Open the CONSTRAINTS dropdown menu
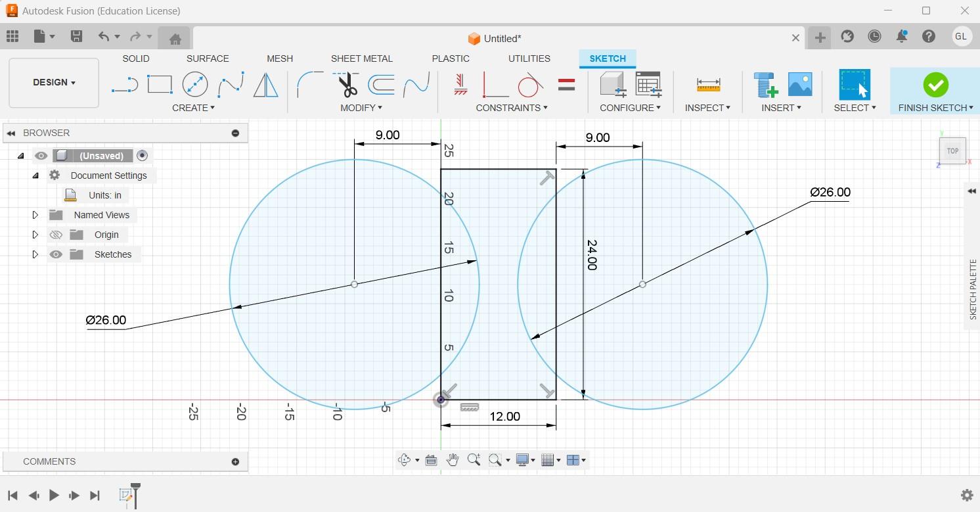 click(x=511, y=108)
